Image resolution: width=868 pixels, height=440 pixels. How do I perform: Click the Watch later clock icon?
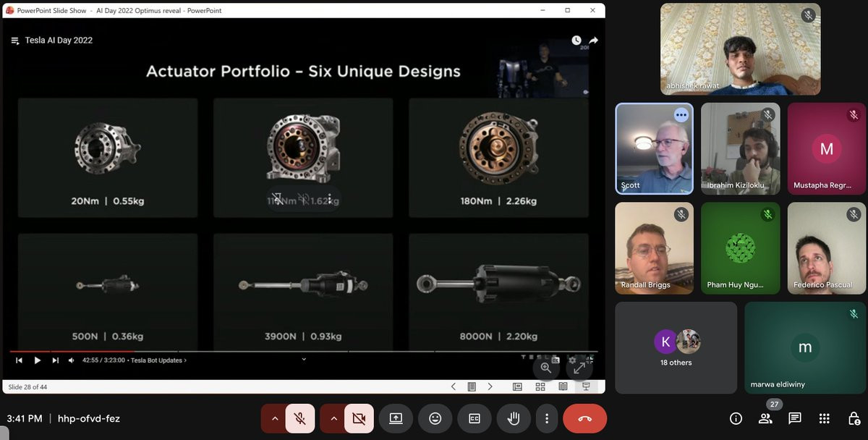coord(576,41)
